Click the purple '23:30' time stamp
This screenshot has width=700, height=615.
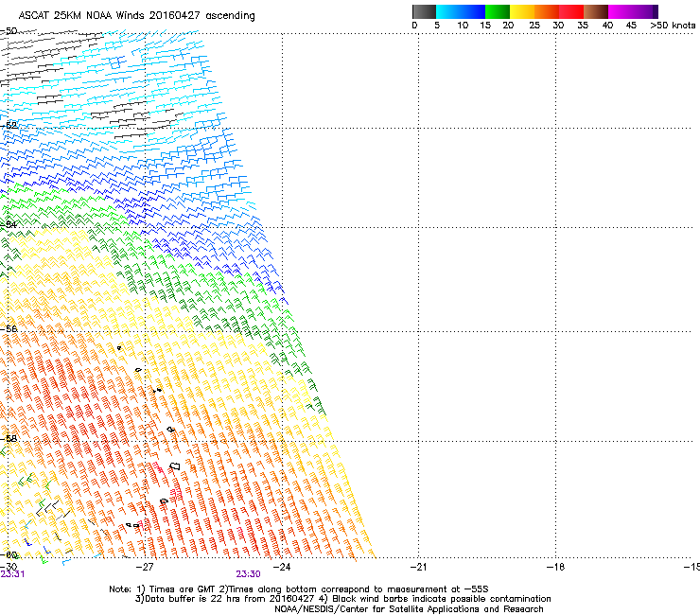[x=248, y=574]
